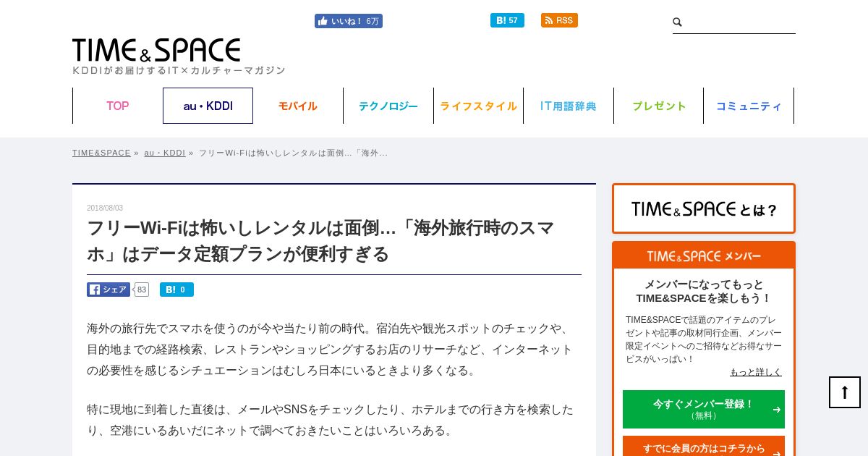Click the Facebook いいね! like button
This screenshot has width=868, height=456.
(x=349, y=21)
